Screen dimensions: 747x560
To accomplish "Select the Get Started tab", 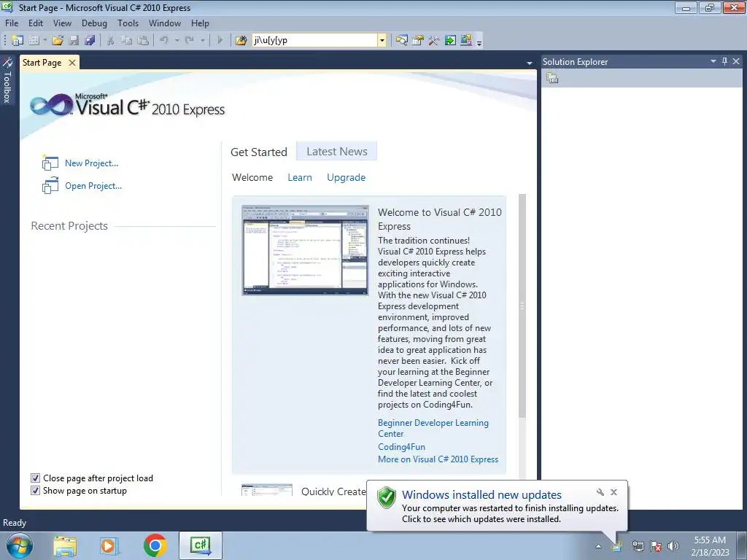I will tap(259, 152).
